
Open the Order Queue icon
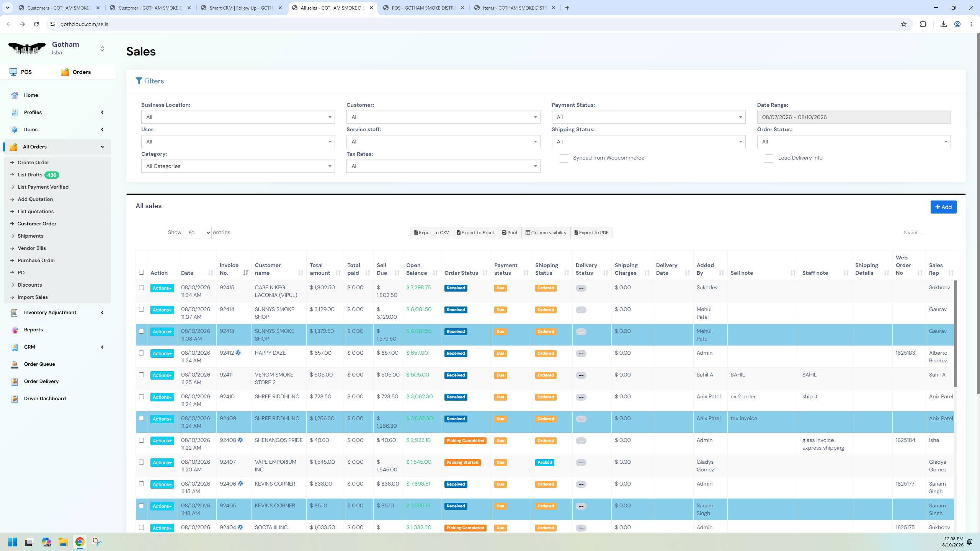point(15,364)
